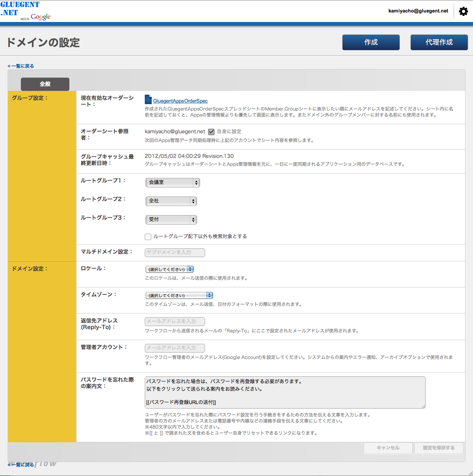Focus the サブドメインを入力 field
This screenshot has width=473, height=476.
pyautogui.click(x=175, y=253)
